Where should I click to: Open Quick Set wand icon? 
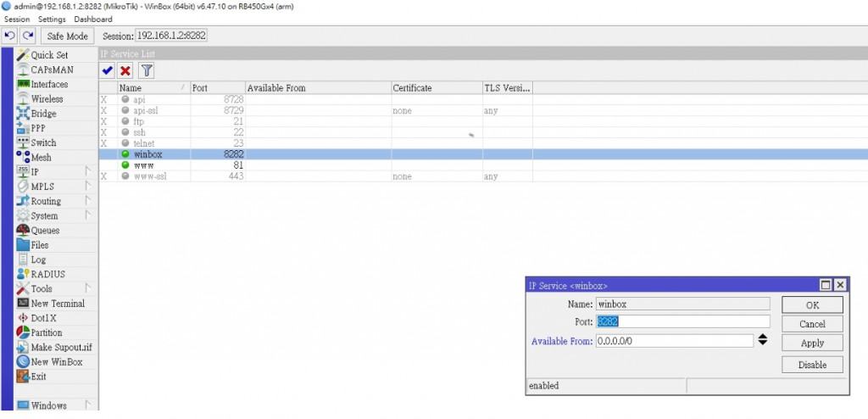[23, 55]
